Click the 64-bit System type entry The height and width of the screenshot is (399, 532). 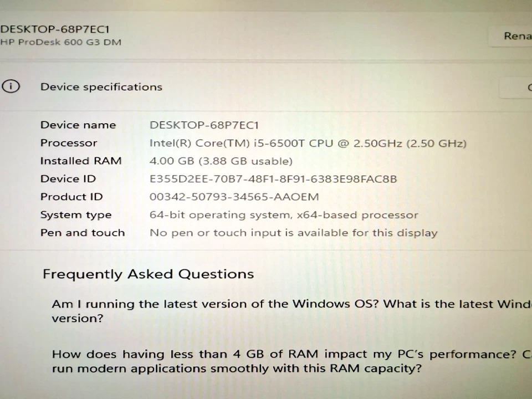point(284,214)
